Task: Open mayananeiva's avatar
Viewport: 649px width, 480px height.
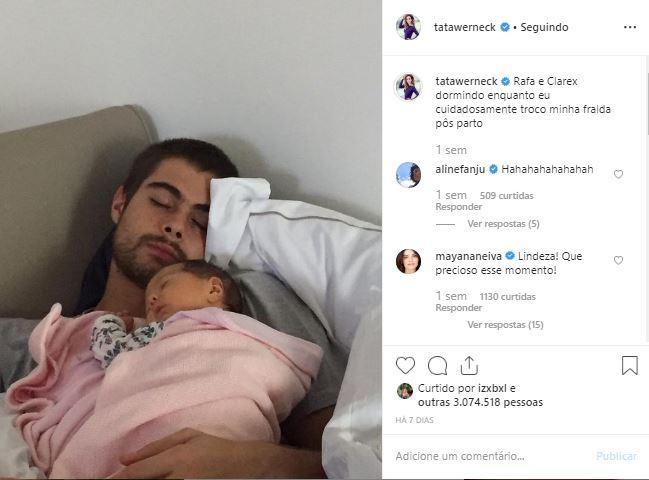Action: pyautogui.click(x=409, y=262)
